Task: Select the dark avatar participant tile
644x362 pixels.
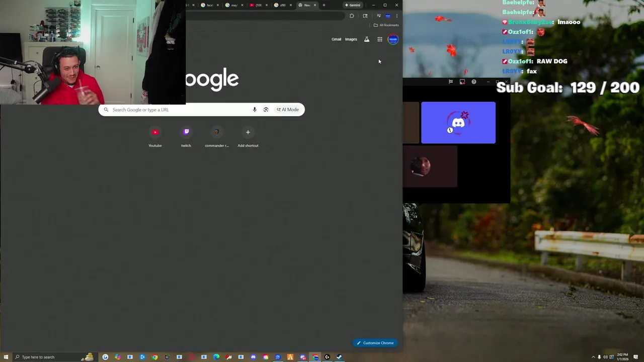Action: [x=430, y=166]
